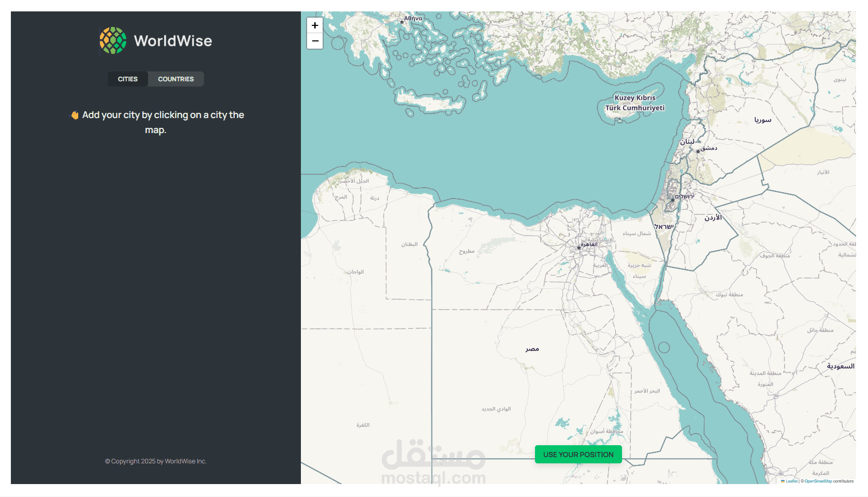Click the Cairo city marker on map
Viewport: 868px width, 497px height.
pos(579,247)
